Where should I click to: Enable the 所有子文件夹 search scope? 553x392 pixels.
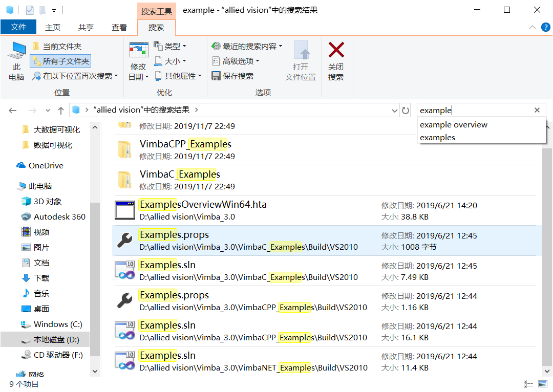click(60, 60)
